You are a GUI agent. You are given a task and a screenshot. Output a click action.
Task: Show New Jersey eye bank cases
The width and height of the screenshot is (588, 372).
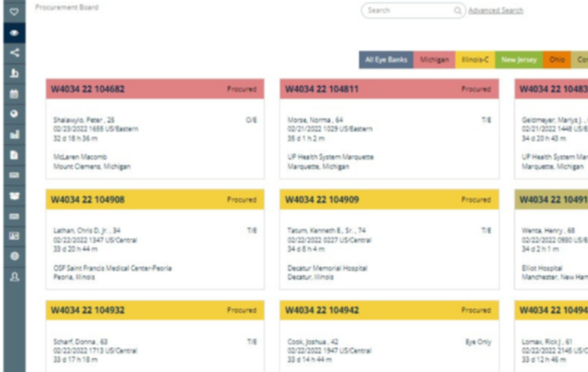click(519, 60)
